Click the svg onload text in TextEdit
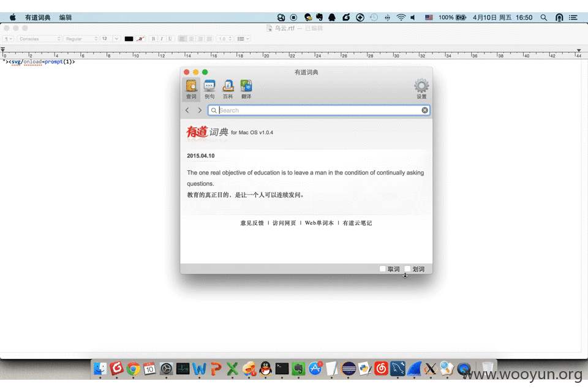The height and width of the screenshot is (392, 588). point(39,61)
